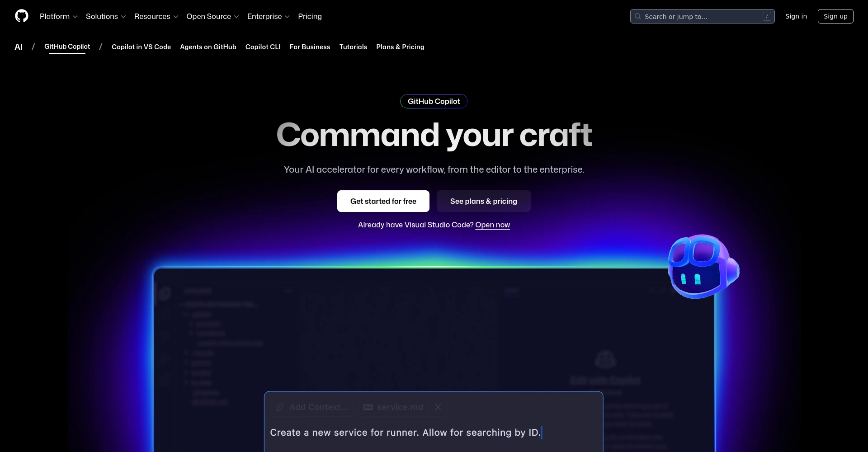Select Pricing in the top navigation

(x=310, y=16)
